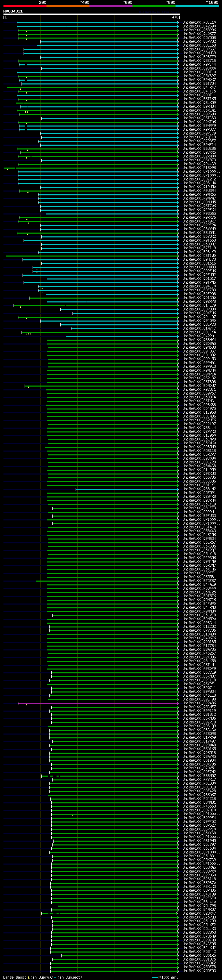
Task: Select label UniRef100_Q9ATJ0
Action: pyautogui.click(x=199, y=72)
